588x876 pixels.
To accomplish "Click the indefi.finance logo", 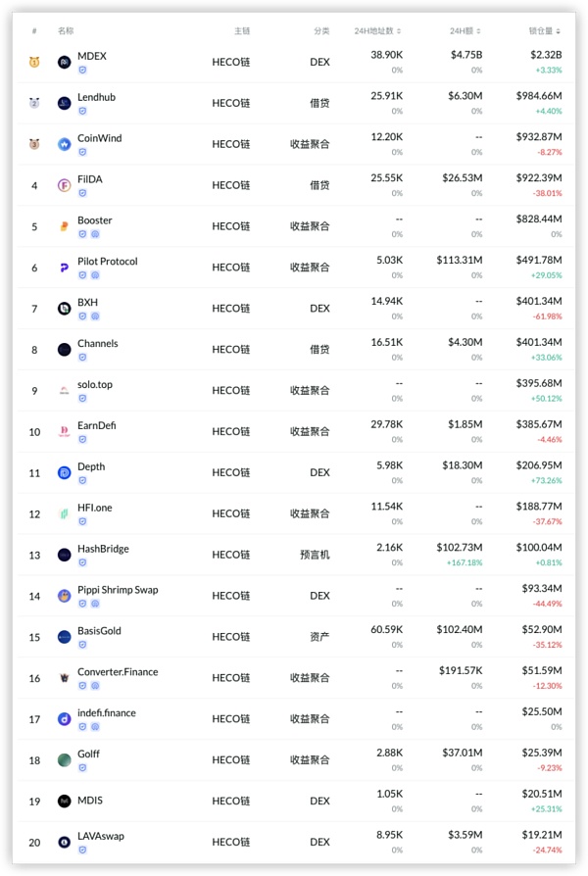I will [x=65, y=719].
